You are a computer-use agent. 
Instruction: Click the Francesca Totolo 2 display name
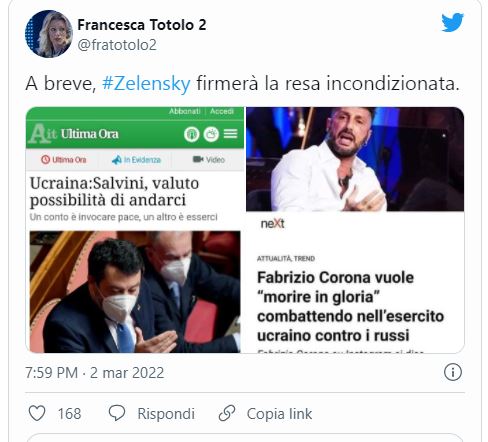click(142, 25)
